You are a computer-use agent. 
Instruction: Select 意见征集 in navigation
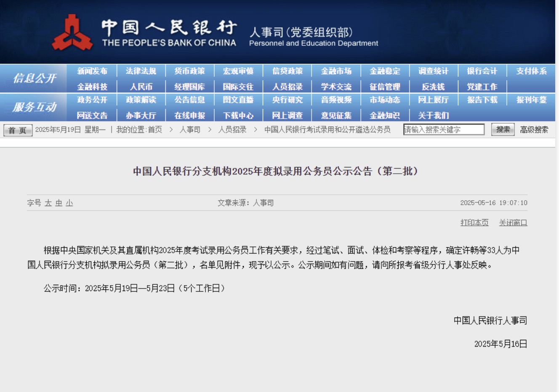(x=336, y=115)
